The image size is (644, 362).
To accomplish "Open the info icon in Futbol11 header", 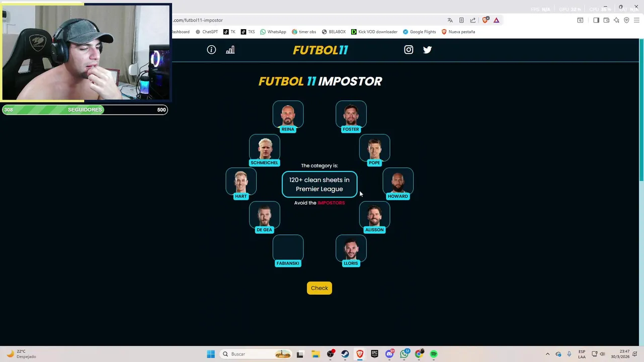I will (211, 50).
